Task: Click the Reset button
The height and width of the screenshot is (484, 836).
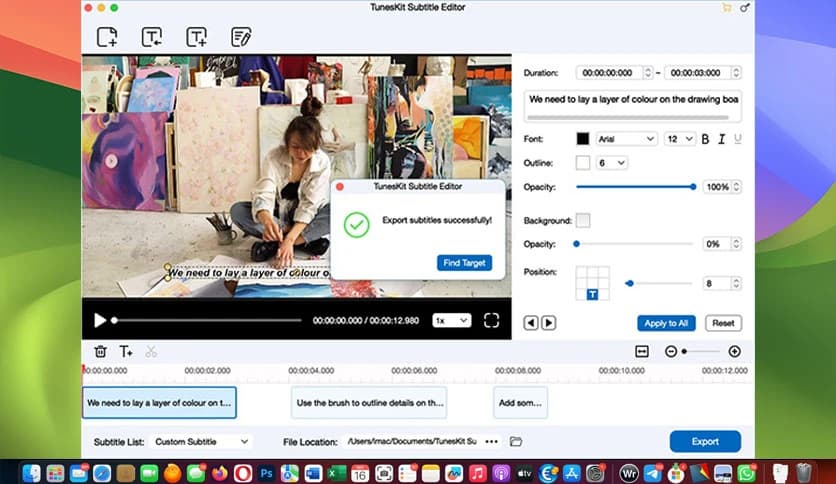Action: (x=723, y=323)
